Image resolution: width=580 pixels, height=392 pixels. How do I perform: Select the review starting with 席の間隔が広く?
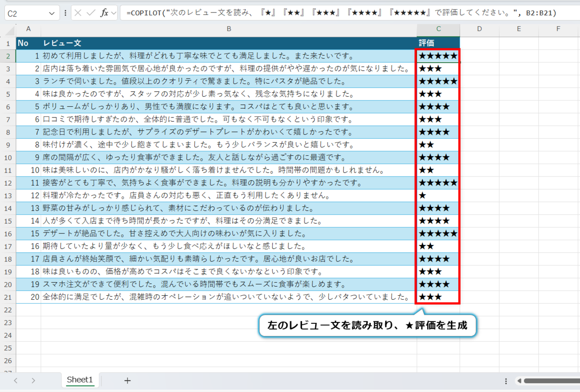pos(229,158)
